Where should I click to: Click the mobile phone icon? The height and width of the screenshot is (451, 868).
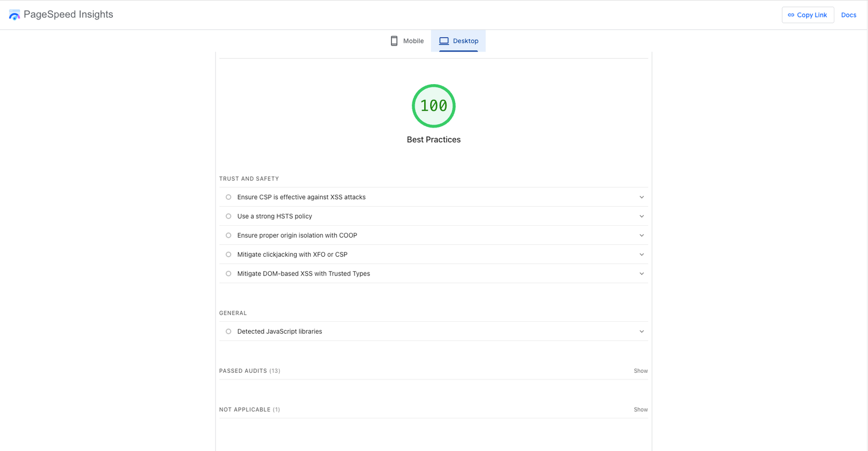pyautogui.click(x=394, y=41)
